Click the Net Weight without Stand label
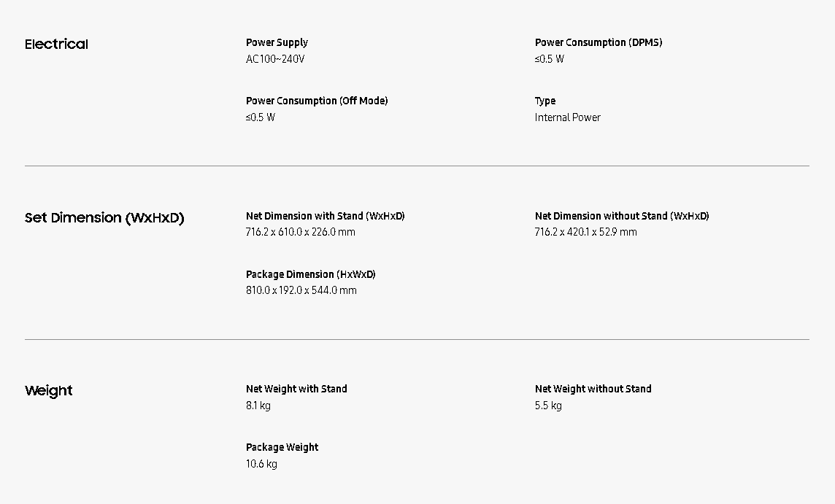The width and height of the screenshot is (835, 504). click(593, 389)
